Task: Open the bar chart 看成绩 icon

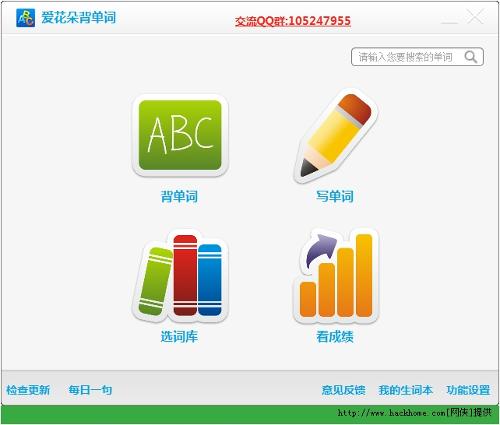Action: tap(336, 276)
